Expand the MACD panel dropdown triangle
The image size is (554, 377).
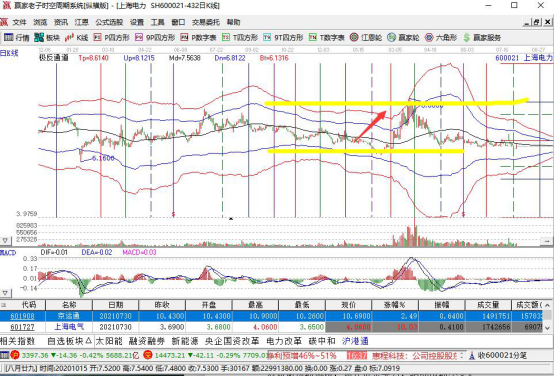[5, 293]
